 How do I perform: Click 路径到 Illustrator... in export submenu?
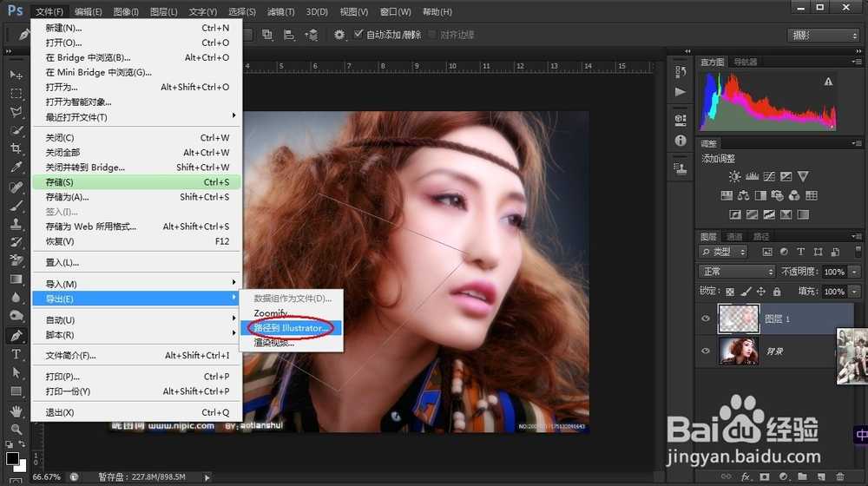[x=291, y=328]
